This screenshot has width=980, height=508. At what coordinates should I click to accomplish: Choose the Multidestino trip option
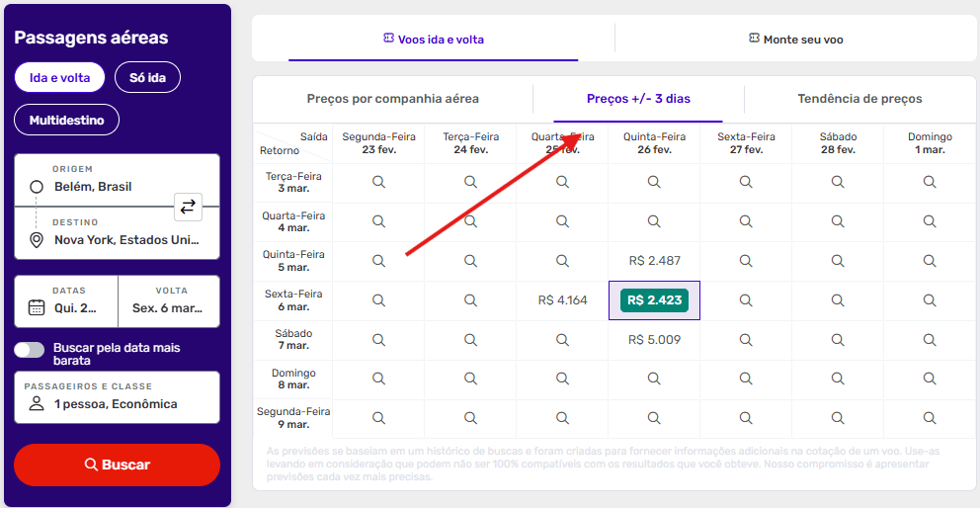[66, 121]
